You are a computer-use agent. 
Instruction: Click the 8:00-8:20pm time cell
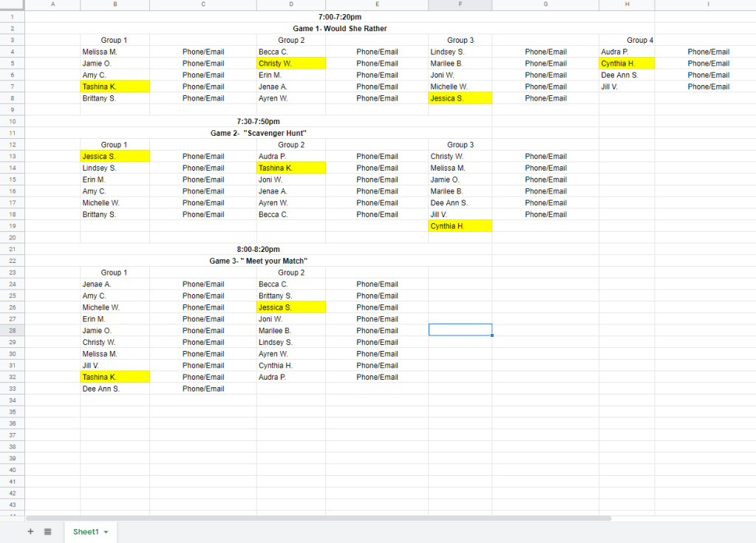pyautogui.click(x=258, y=249)
